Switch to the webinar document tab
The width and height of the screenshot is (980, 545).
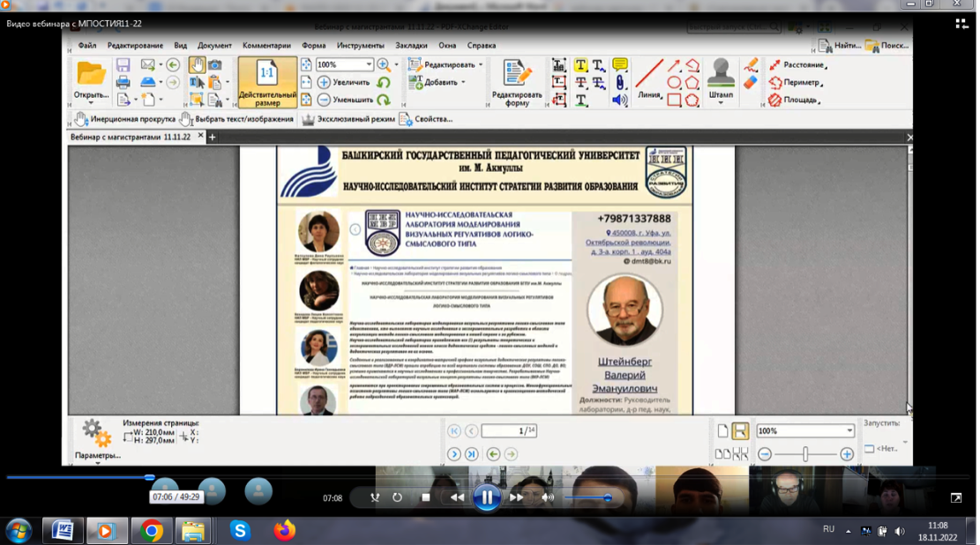point(131,138)
